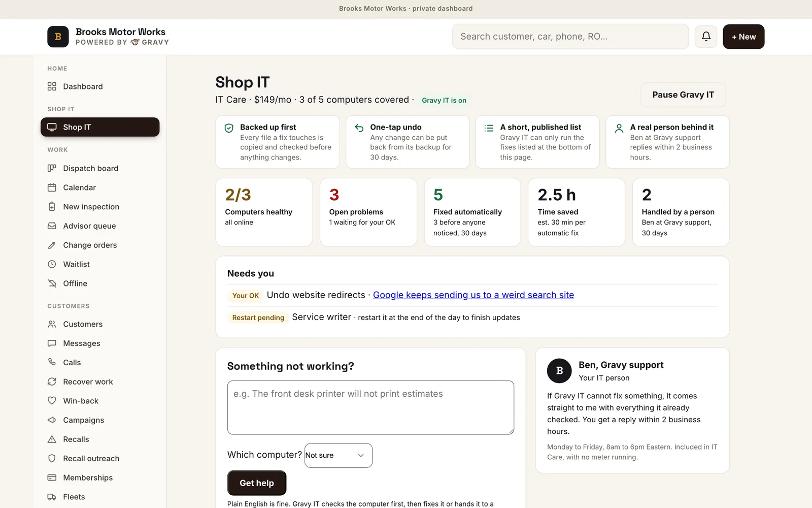Click the Win-back heart icon
Image resolution: width=812 pixels, height=508 pixels.
pyautogui.click(x=52, y=401)
